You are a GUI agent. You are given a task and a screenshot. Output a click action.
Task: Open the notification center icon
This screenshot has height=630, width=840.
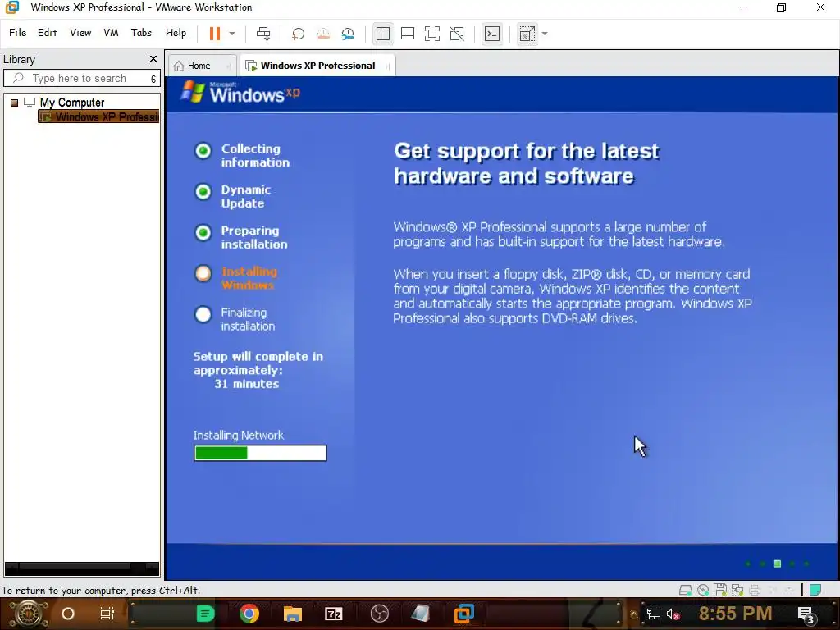[x=806, y=615]
